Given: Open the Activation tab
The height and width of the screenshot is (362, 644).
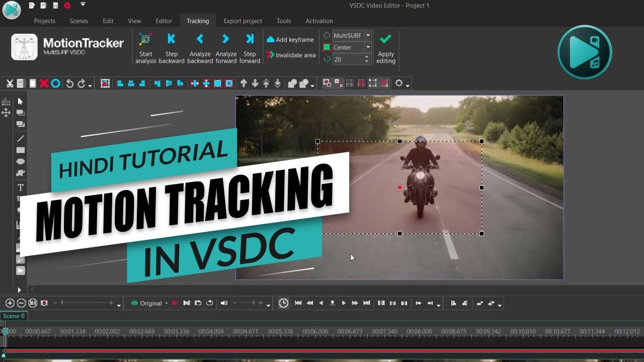Looking at the screenshot, I should [x=319, y=21].
